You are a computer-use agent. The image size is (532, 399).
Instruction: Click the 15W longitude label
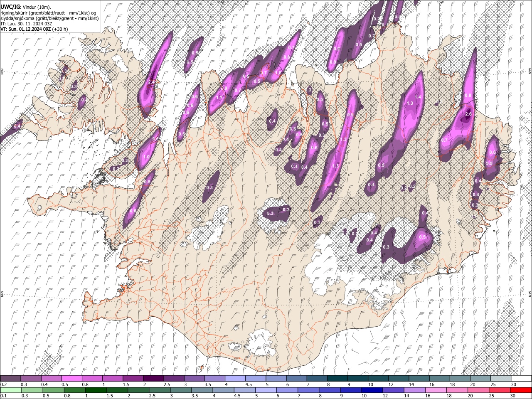point(440,2)
